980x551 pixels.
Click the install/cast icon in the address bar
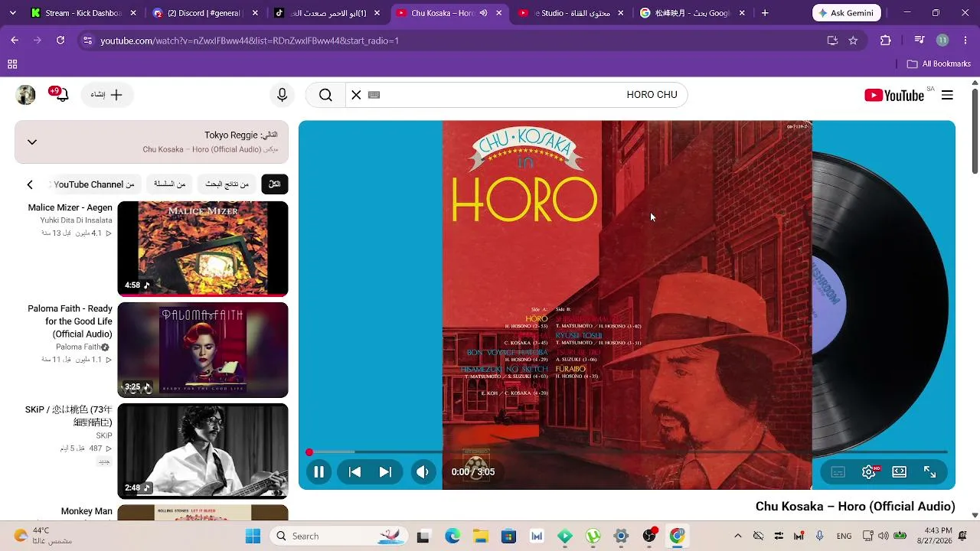[832, 41]
